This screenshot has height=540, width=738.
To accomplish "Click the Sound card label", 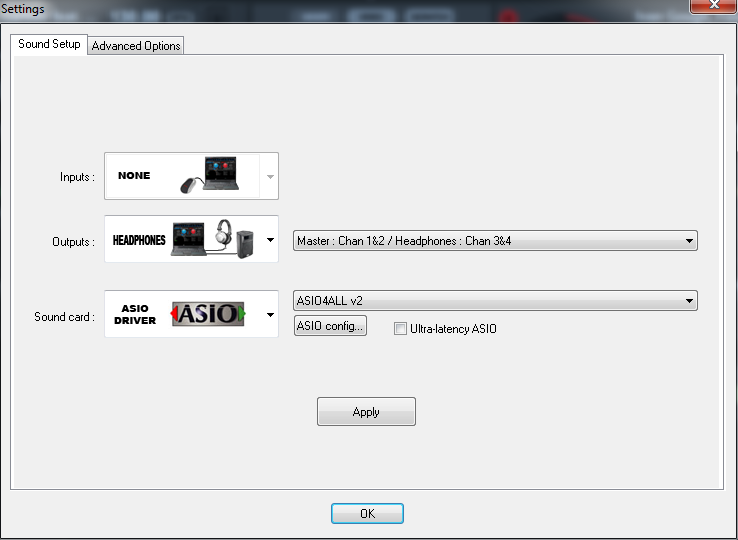I will click(64, 317).
